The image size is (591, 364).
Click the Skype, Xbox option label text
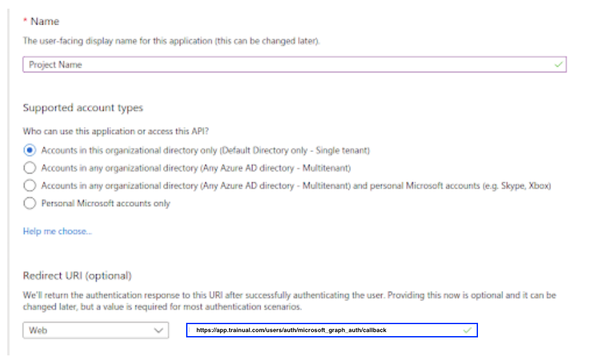(296, 185)
